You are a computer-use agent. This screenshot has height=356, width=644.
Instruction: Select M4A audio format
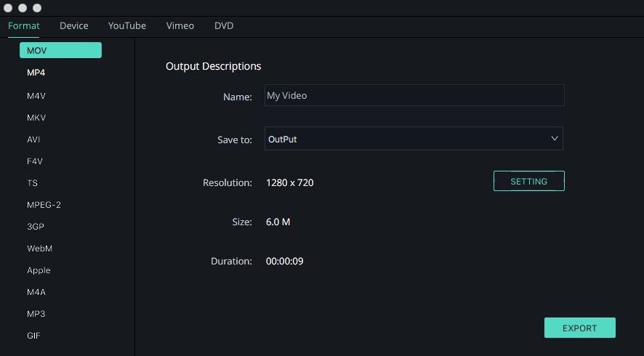(x=36, y=292)
